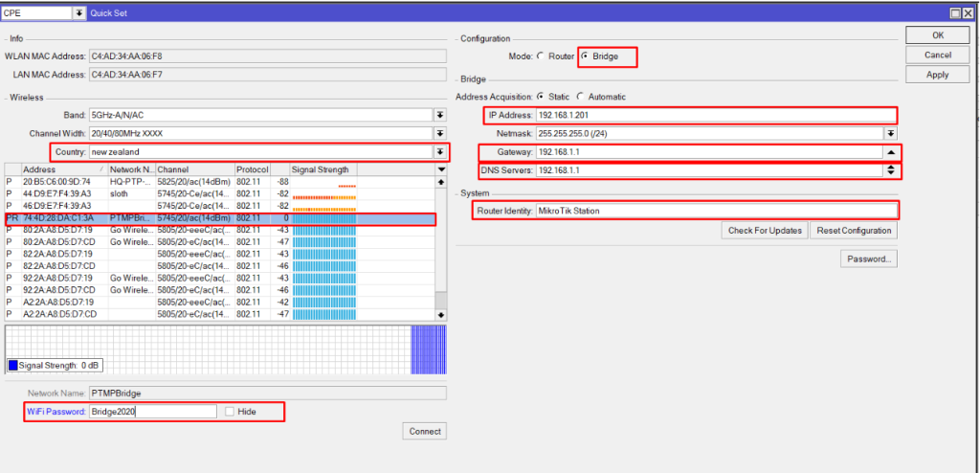
Task: Select Static address acquisition
Action: (541, 97)
